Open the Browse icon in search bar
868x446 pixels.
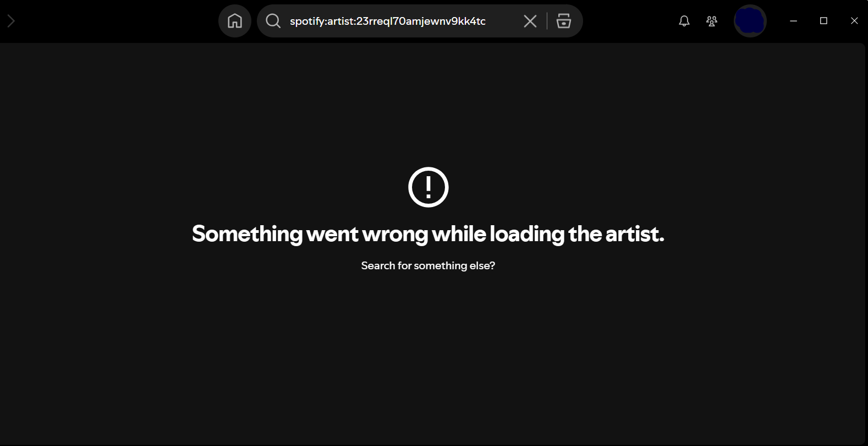tap(564, 21)
